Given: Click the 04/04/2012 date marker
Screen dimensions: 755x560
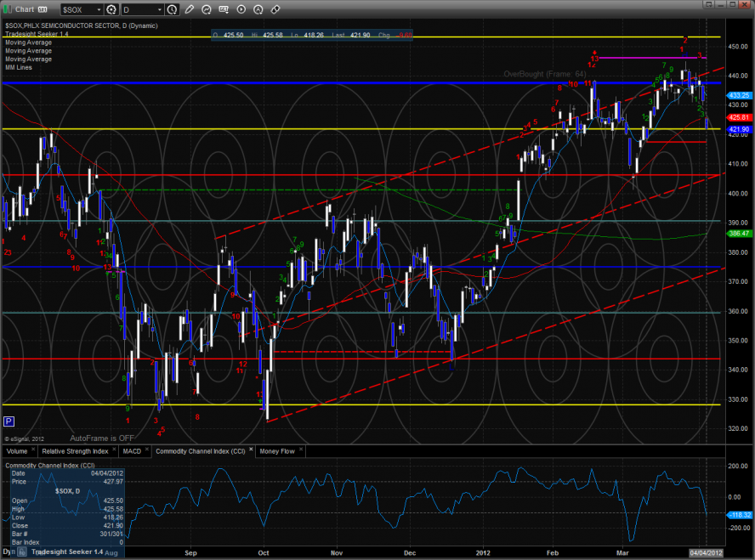Looking at the screenshot, I should [706, 554].
